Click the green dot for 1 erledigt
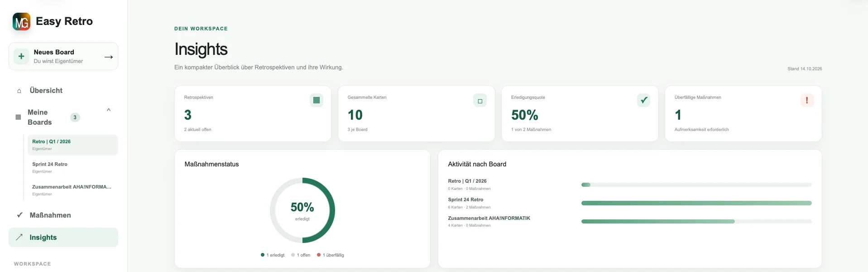 (263, 255)
